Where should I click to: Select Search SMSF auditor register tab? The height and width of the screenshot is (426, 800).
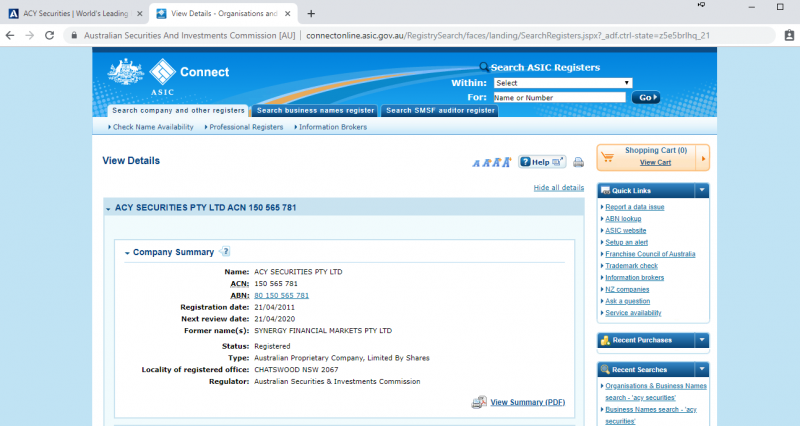[x=440, y=111]
